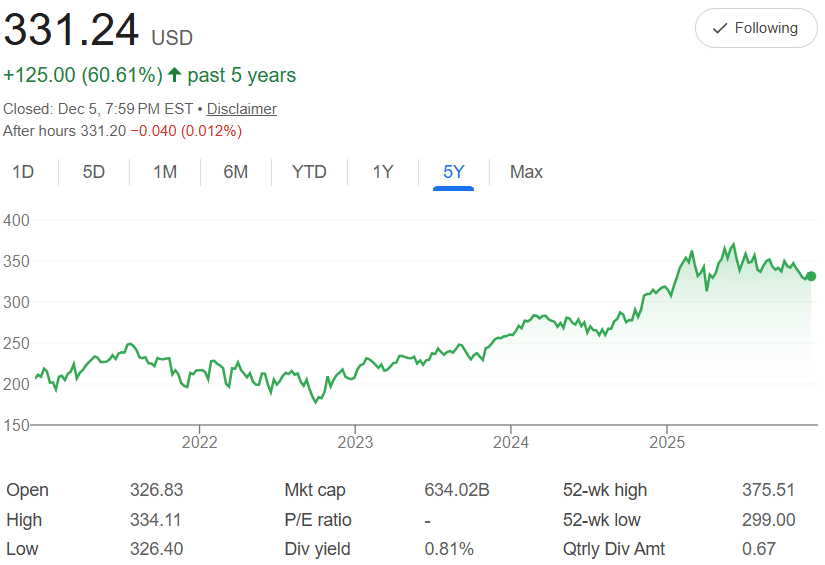Viewport: 825px width, 565px height.
Task: Switch to the 1D chart range
Action: pyautogui.click(x=23, y=172)
